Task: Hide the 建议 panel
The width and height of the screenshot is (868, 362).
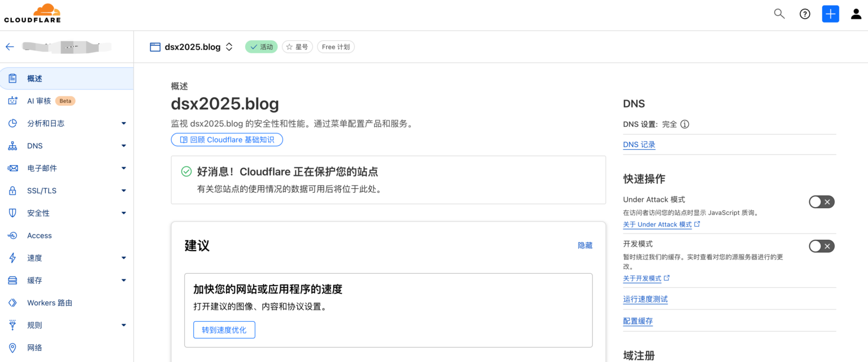Action: click(584, 245)
